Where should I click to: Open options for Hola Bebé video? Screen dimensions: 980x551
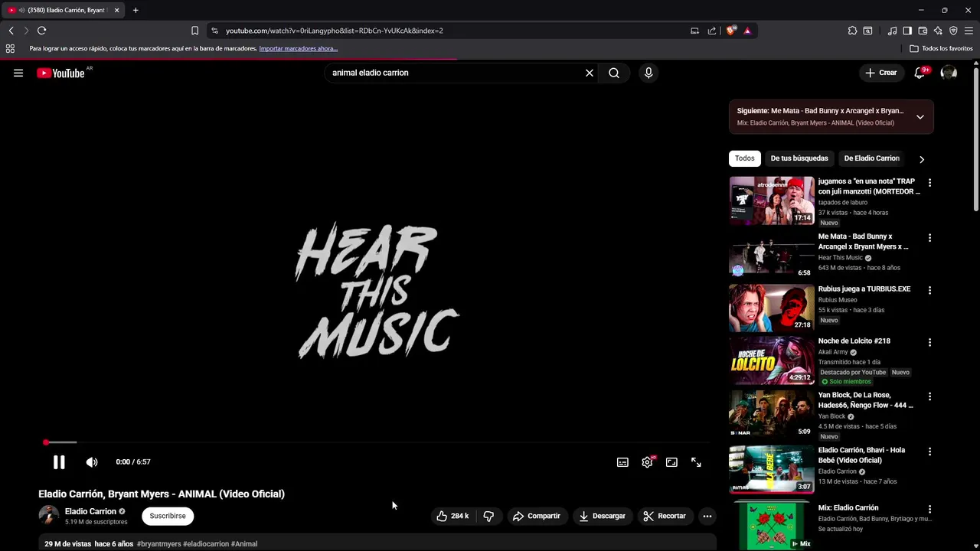pos(929,452)
